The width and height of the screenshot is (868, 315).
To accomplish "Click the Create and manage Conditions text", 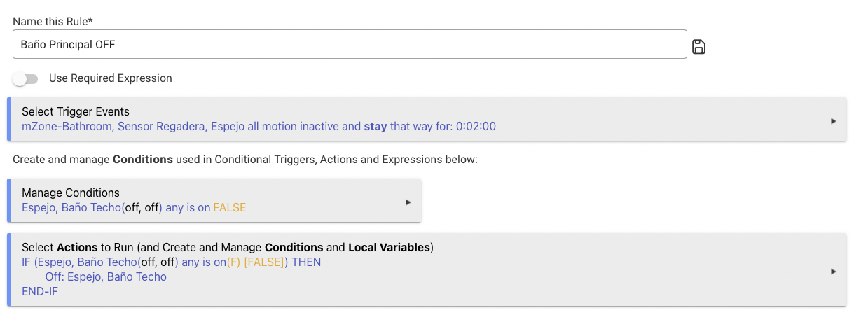I will (245, 160).
